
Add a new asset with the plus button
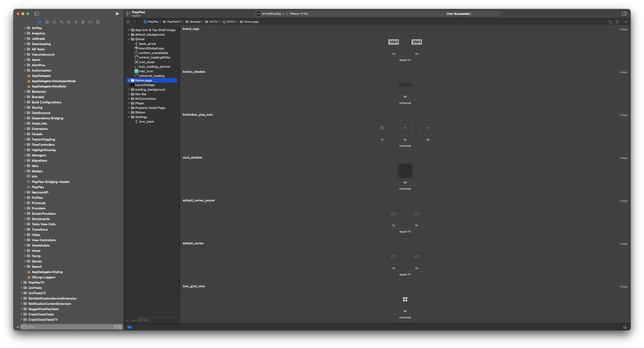click(127, 320)
